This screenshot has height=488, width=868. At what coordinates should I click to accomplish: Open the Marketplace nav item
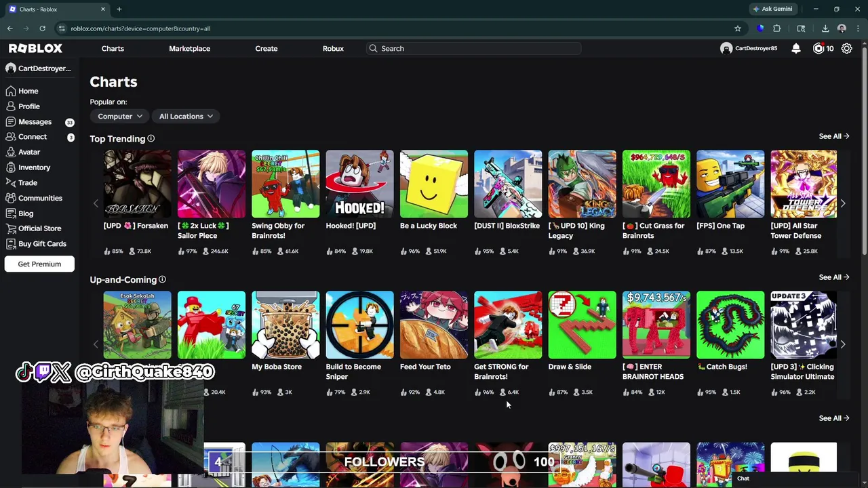coord(189,48)
